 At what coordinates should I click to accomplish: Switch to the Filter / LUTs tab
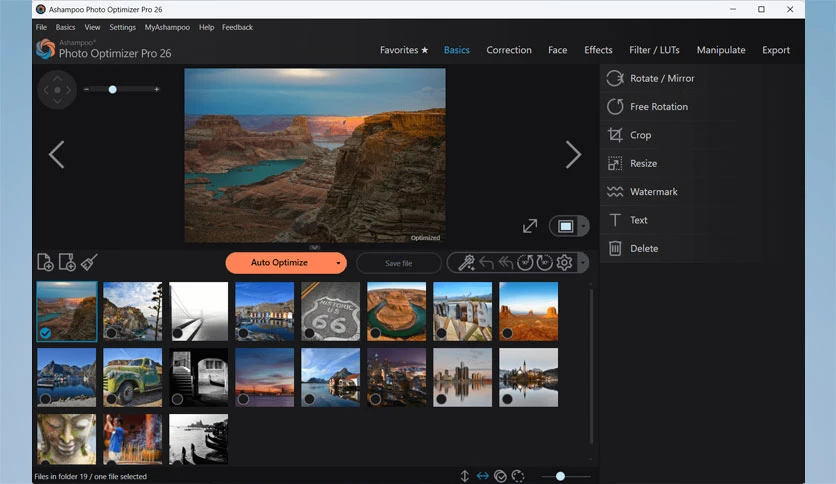click(x=654, y=50)
